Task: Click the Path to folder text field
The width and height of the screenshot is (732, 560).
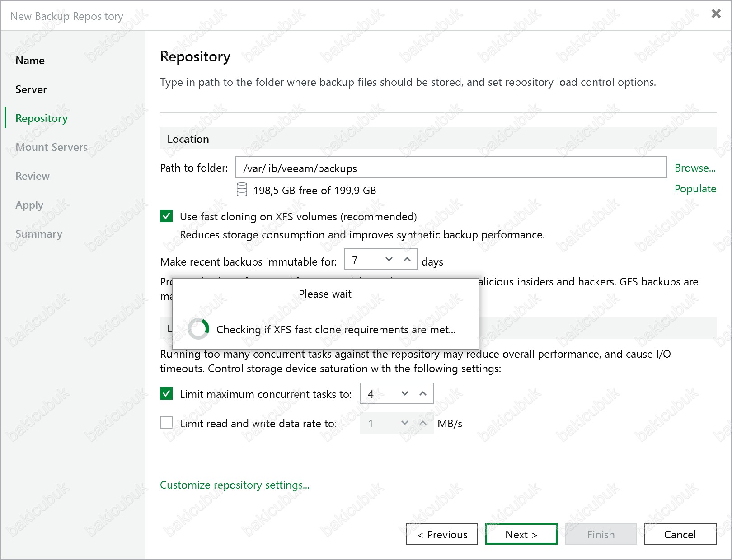Action: click(x=450, y=168)
